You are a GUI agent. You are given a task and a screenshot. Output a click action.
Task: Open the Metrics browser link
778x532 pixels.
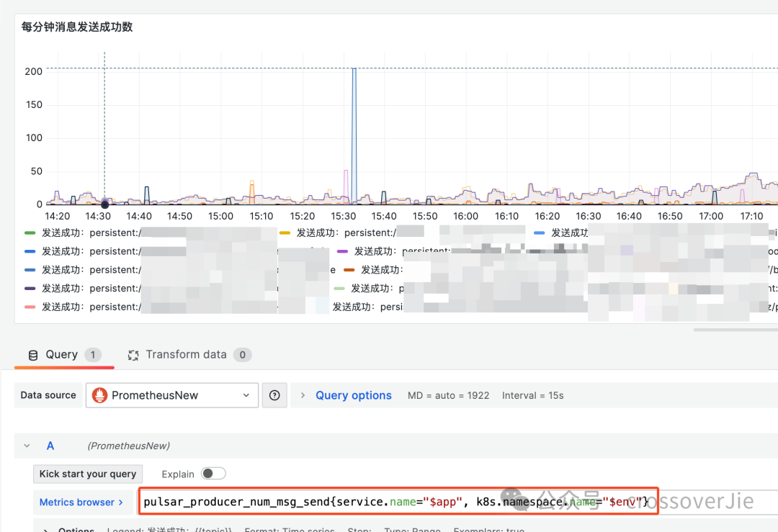(x=81, y=502)
